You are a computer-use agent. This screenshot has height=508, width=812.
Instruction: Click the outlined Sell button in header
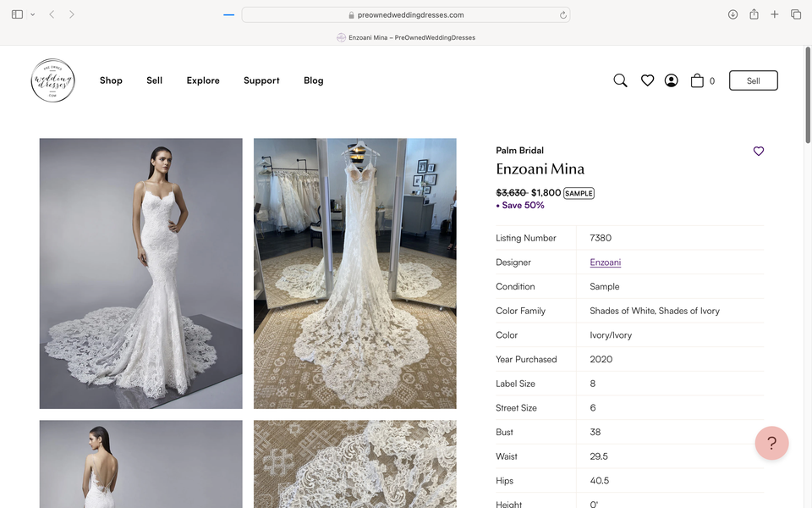(x=754, y=80)
